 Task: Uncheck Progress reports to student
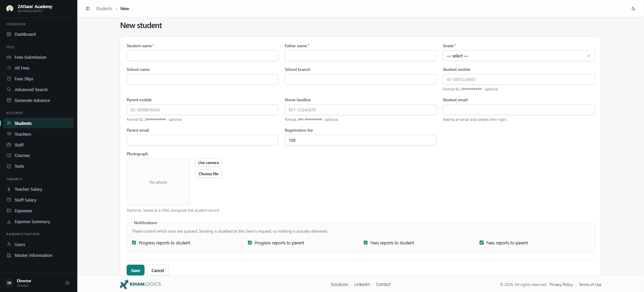pyautogui.click(x=134, y=243)
